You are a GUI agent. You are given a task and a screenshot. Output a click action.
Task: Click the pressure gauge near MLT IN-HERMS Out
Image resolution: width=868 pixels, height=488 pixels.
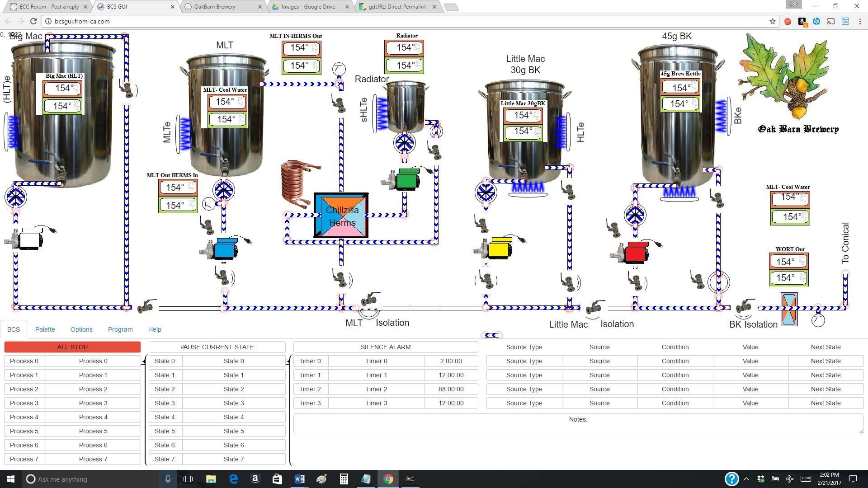(x=339, y=69)
